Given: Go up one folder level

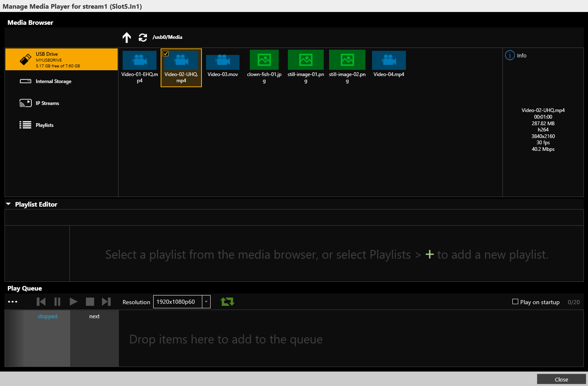Looking at the screenshot, I should 127,38.
